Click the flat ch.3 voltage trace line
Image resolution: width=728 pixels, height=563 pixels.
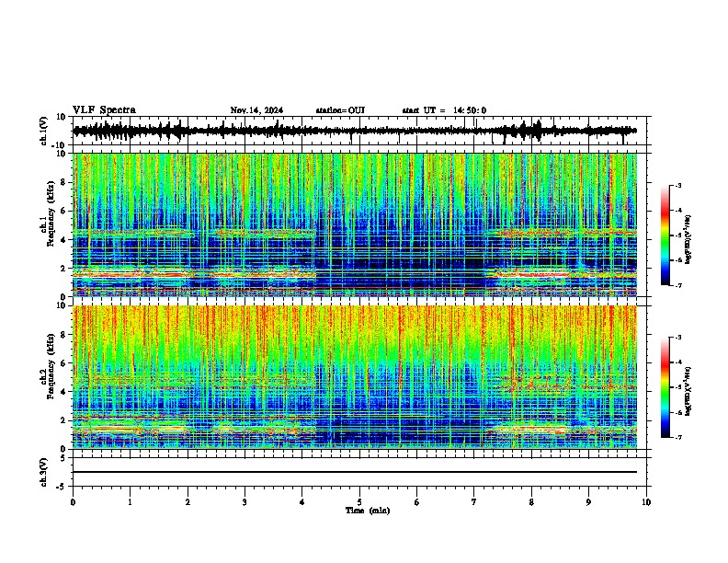tap(355, 472)
